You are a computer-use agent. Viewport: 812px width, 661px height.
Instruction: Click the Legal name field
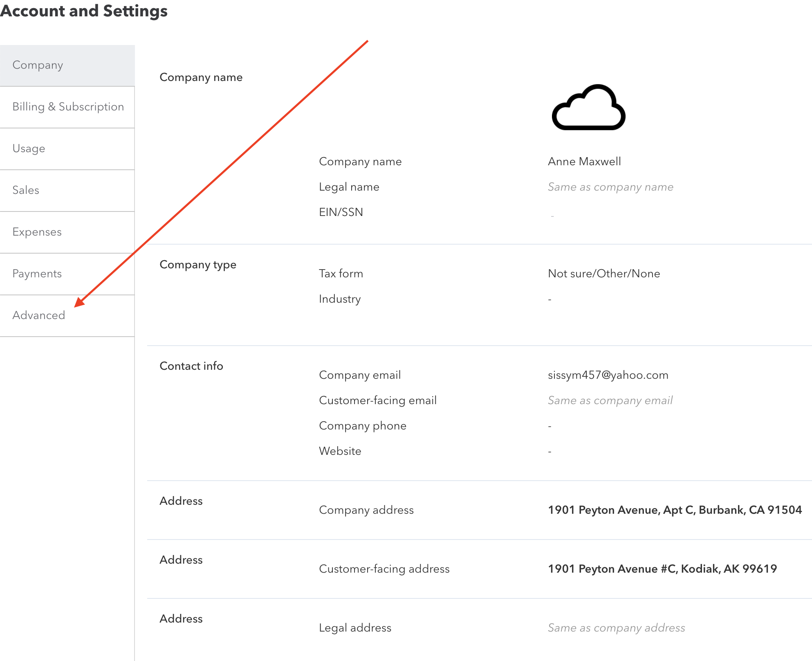[x=610, y=187]
